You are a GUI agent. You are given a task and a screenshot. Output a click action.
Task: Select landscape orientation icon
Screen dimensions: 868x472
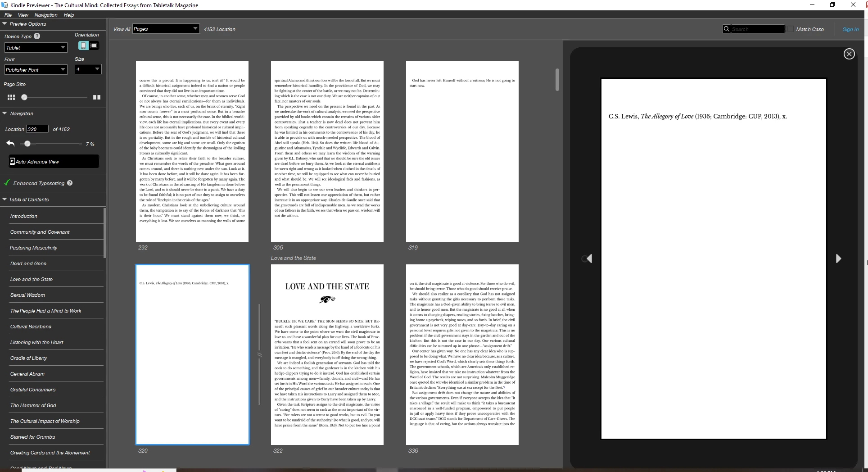tap(94, 45)
